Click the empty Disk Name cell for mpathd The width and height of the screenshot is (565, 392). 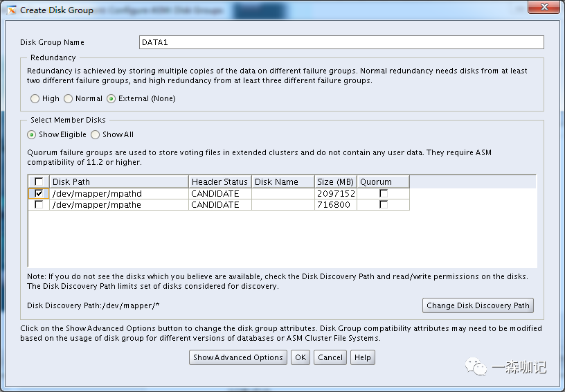pos(283,193)
